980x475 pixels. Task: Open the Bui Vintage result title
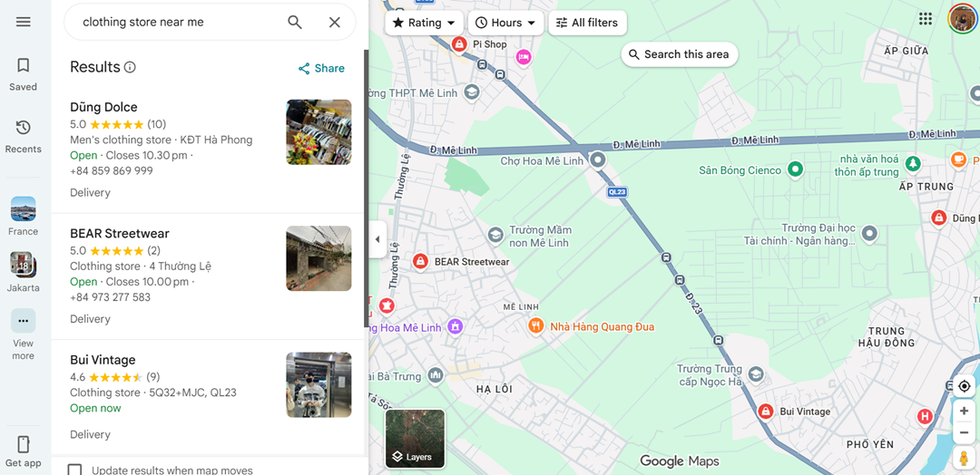[103, 360]
